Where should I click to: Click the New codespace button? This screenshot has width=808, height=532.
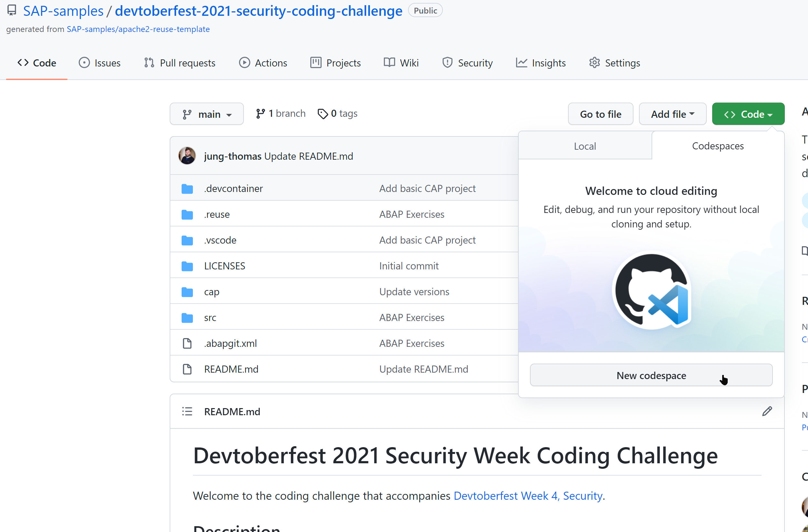[x=651, y=375]
